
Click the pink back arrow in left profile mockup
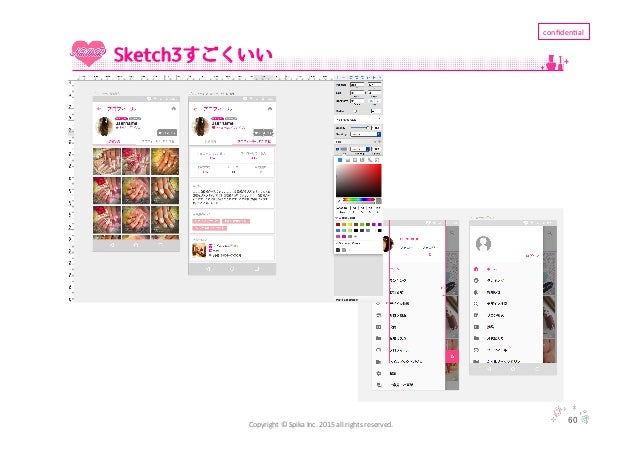99,109
